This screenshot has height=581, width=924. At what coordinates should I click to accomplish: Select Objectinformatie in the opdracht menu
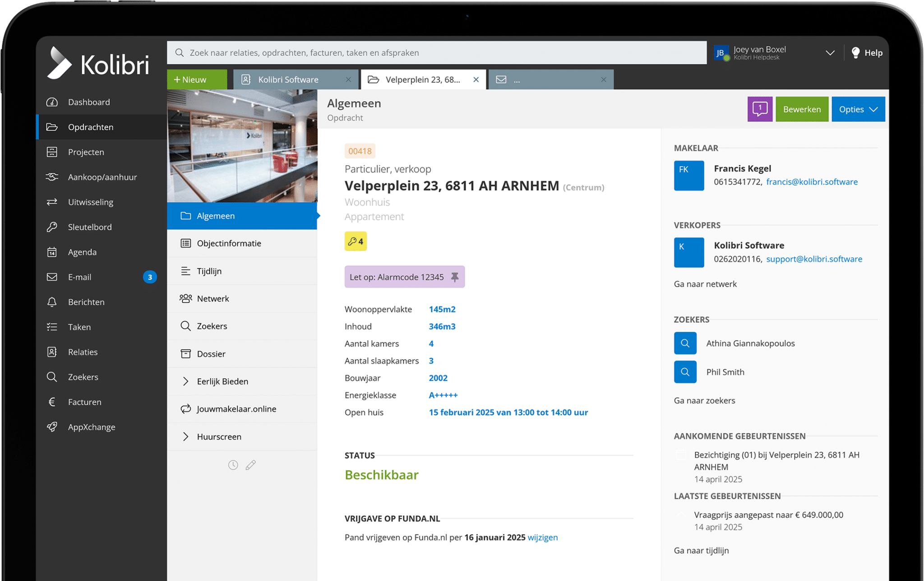coord(229,243)
